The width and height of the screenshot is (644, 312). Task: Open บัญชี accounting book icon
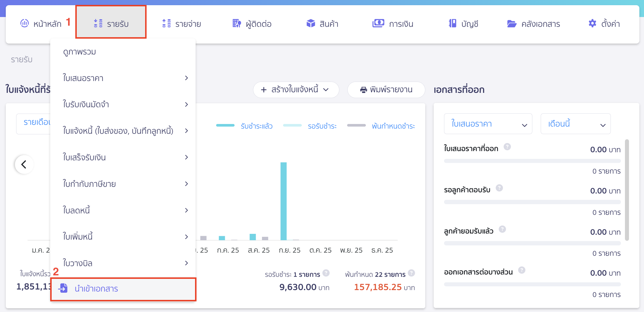(452, 23)
